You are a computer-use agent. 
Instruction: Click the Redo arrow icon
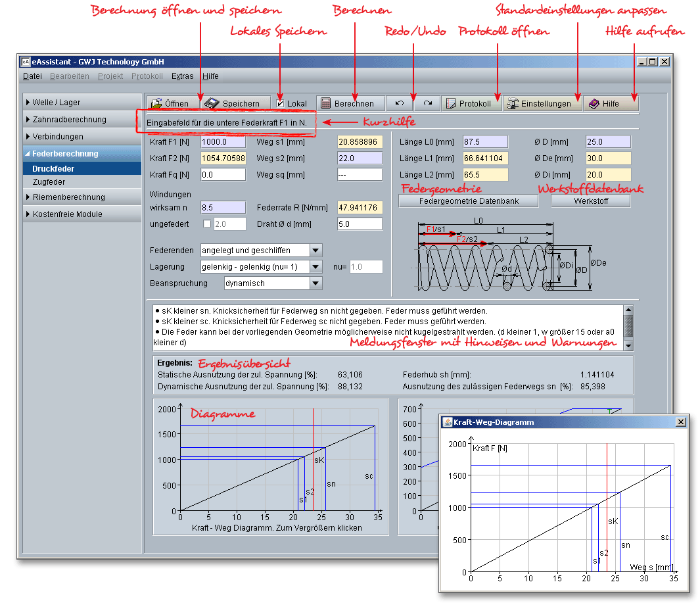coord(427,103)
